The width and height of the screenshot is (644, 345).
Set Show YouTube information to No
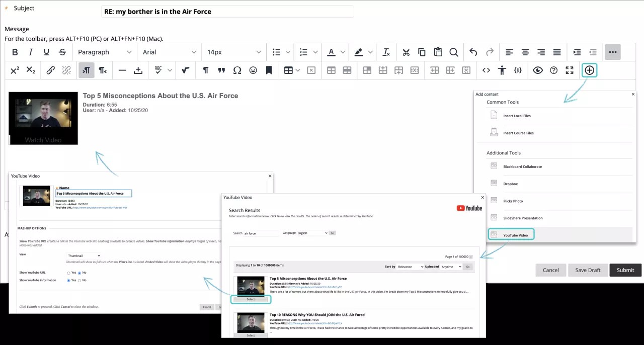80,280
